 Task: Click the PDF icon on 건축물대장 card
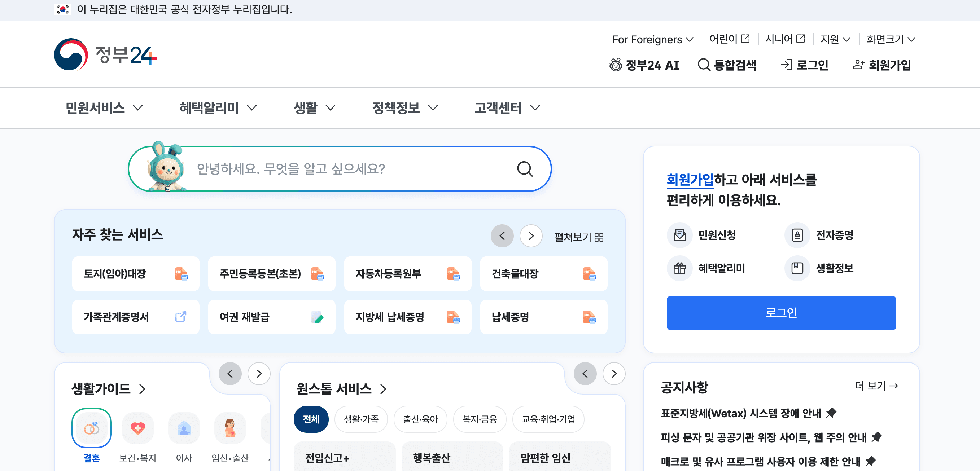pyautogui.click(x=589, y=274)
